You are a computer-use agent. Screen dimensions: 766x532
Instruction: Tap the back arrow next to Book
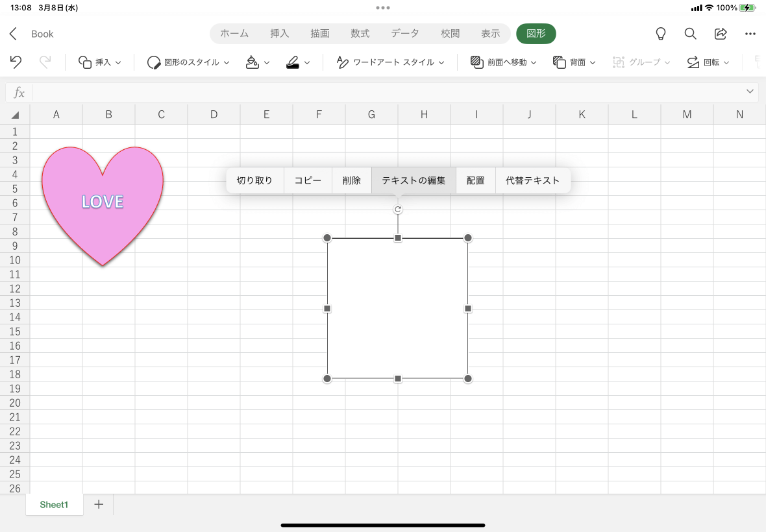tap(13, 34)
